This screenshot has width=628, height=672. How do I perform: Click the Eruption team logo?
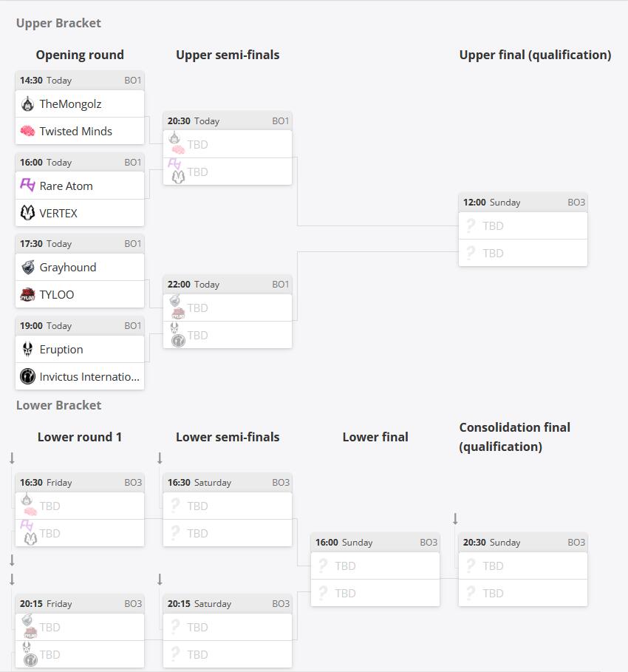27,349
